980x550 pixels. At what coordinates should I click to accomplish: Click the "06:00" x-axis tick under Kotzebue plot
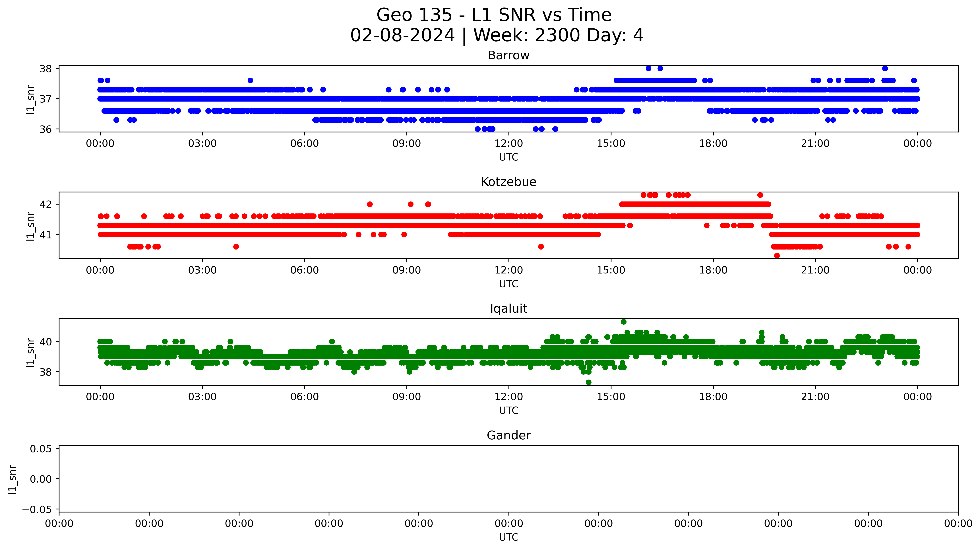tap(304, 270)
